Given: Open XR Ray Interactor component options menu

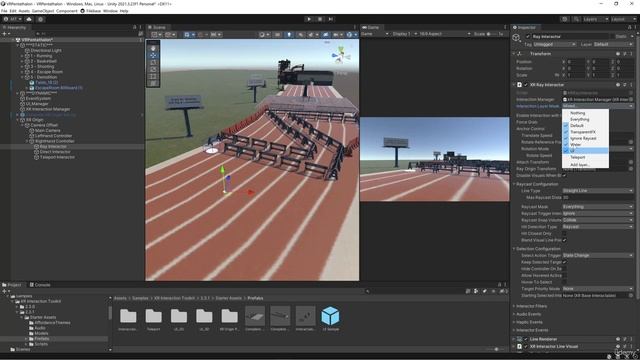Looking at the screenshot, I should point(631,85).
